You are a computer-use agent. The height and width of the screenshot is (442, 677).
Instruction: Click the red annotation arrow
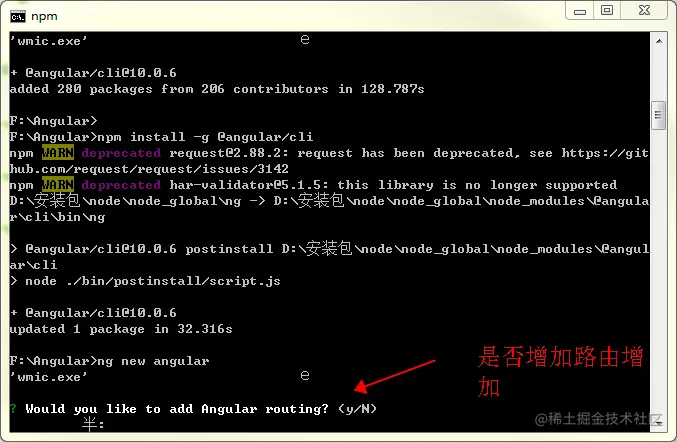[x=395, y=376]
